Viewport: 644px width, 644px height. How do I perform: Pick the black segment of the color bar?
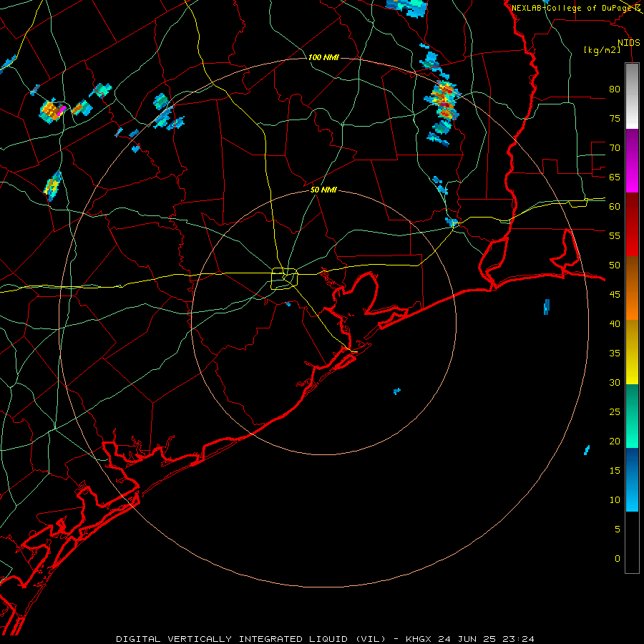tap(632, 542)
